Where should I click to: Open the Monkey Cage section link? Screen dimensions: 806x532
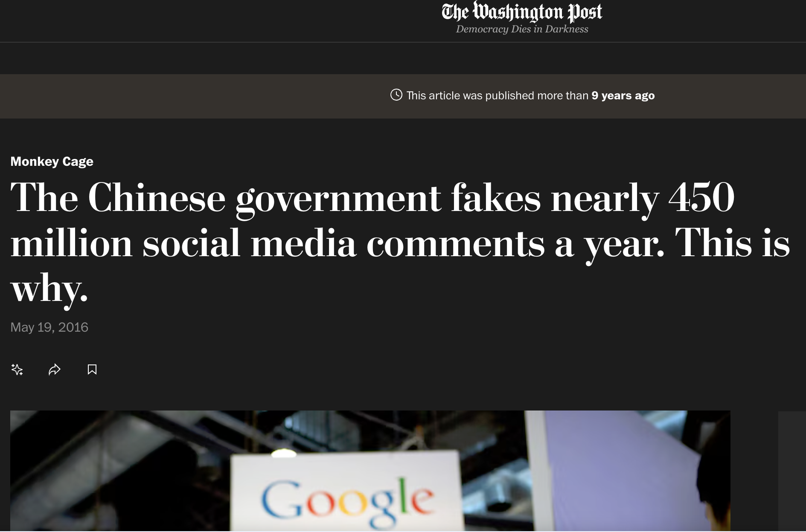[x=52, y=162]
